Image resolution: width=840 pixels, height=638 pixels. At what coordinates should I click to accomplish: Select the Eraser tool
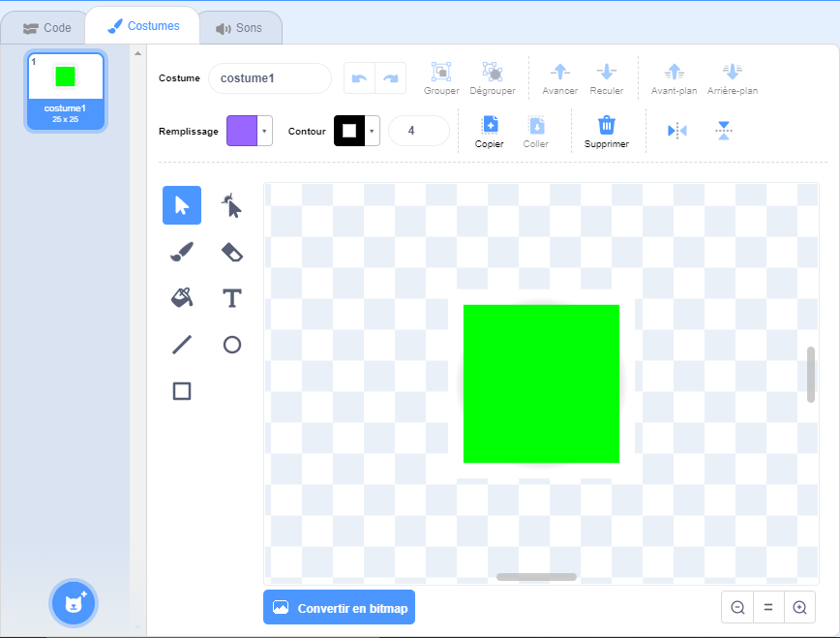click(232, 252)
